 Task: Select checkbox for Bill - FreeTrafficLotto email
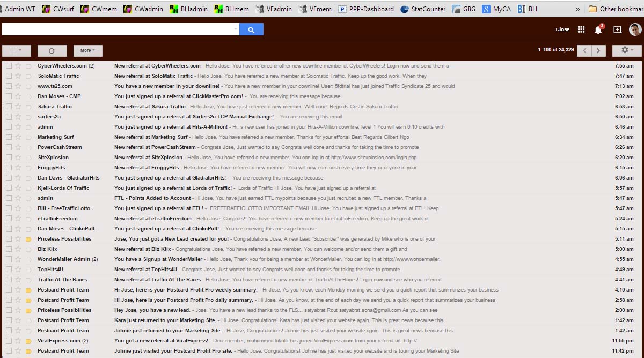(9, 208)
